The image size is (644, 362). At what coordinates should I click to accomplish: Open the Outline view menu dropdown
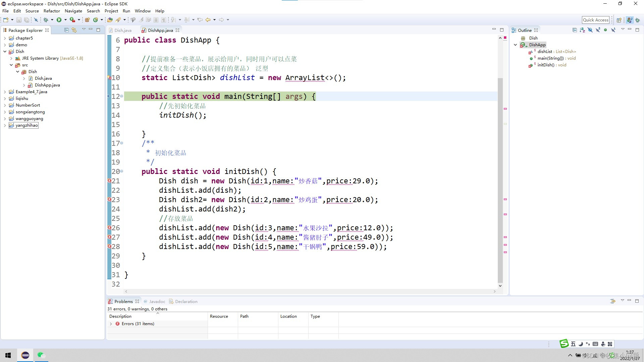click(x=623, y=30)
